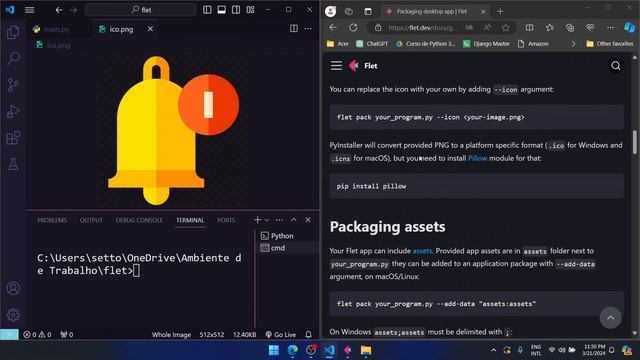Open the Windows Start menu
640x360 pixels.
pyautogui.click(x=274, y=350)
